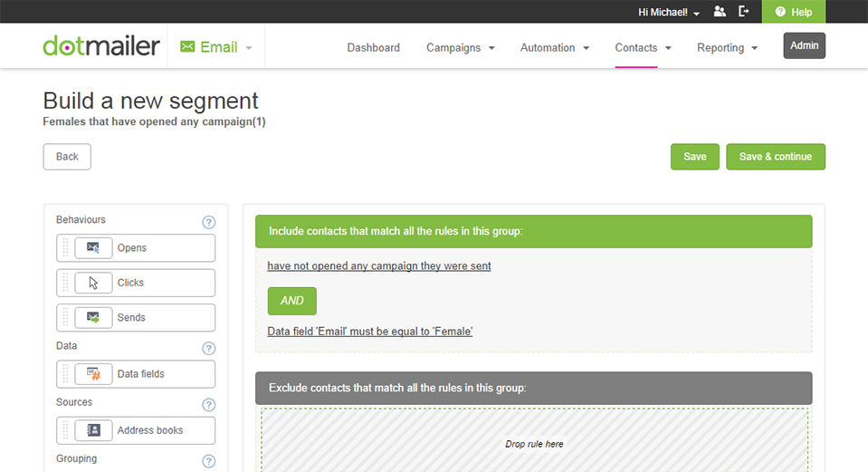The height and width of the screenshot is (472, 868).
Task: Open the Email product switcher dropdown
Action: [216, 47]
